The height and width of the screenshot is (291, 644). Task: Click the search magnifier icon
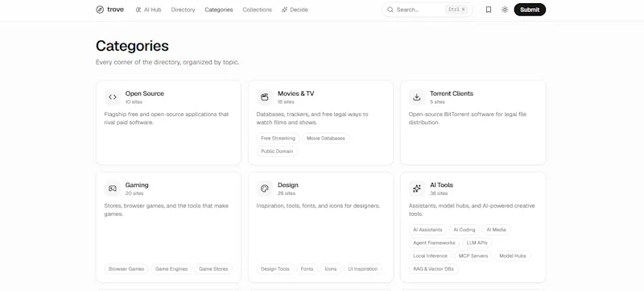[390, 10]
